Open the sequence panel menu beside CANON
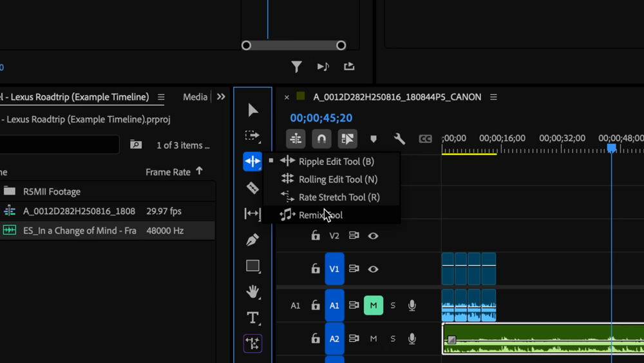 coord(494,97)
